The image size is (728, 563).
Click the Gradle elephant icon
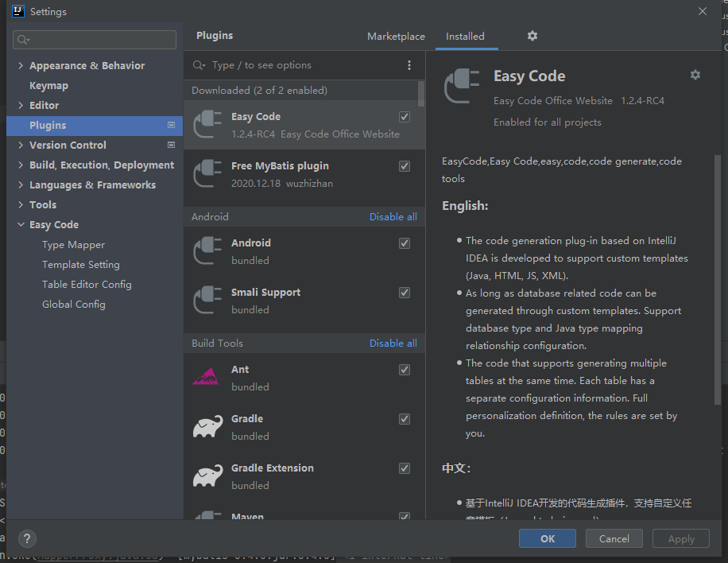click(207, 426)
